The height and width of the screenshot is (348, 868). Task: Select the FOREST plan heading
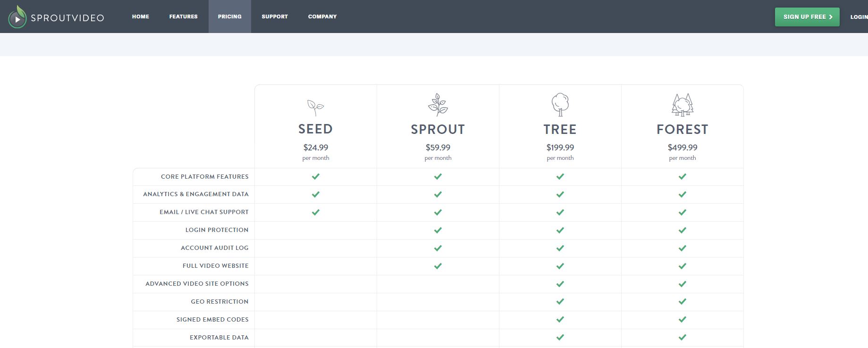[683, 129]
